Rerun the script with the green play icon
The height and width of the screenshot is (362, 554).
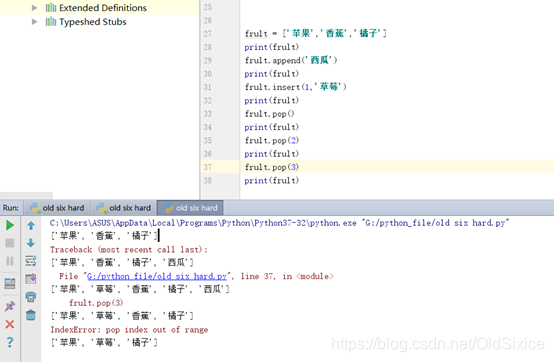tap(10, 225)
